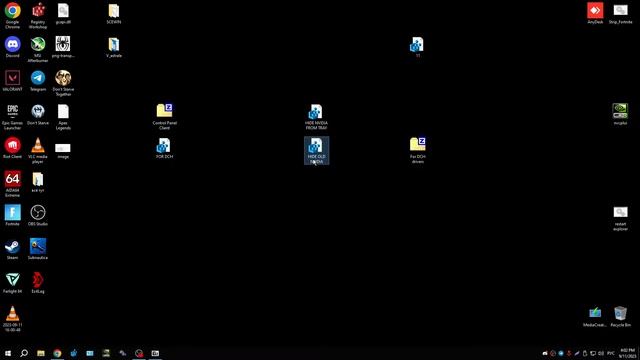Select the spider png image file
The height and width of the screenshot is (360, 640).
coord(63,47)
